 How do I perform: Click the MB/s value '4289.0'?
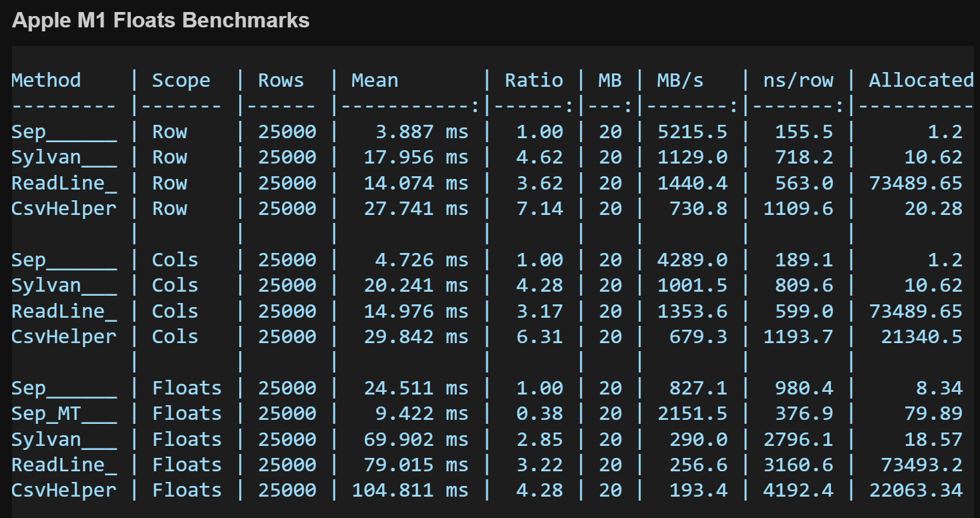point(692,260)
